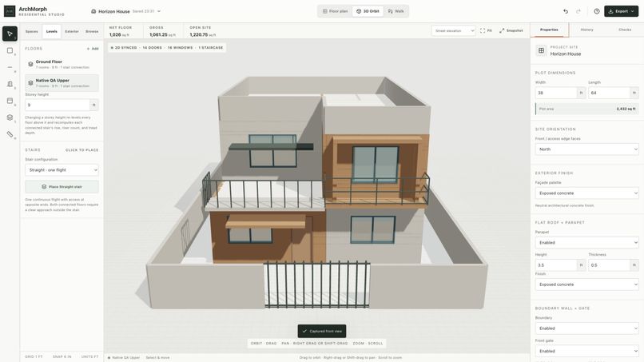Click the UNITS FT status entry

[89, 356]
